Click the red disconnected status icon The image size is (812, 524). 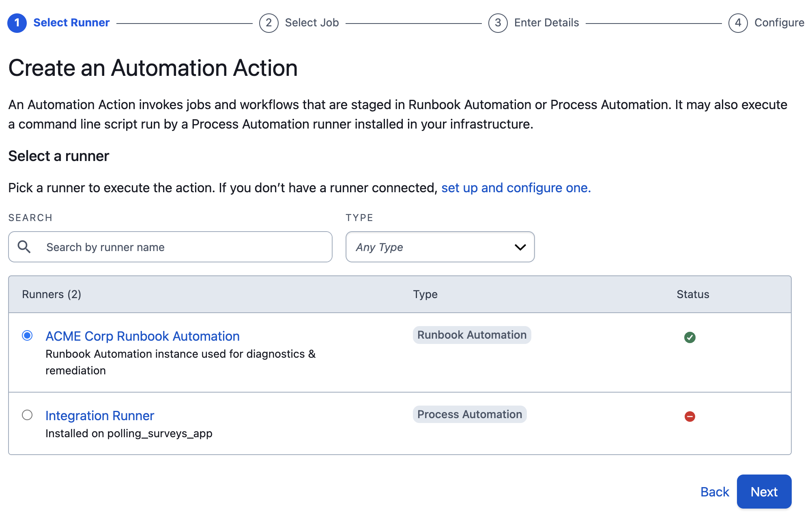[x=690, y=416]
